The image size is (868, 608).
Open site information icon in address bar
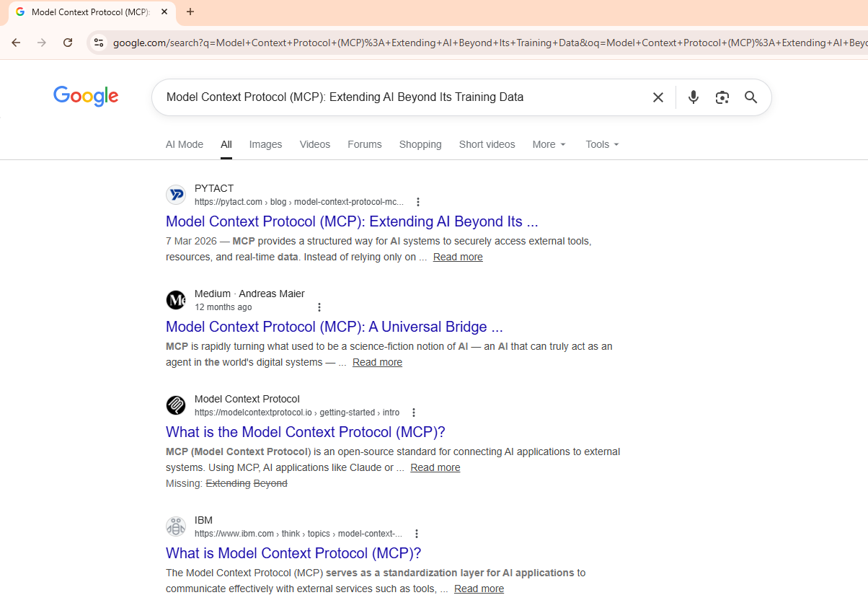[99, 43]
